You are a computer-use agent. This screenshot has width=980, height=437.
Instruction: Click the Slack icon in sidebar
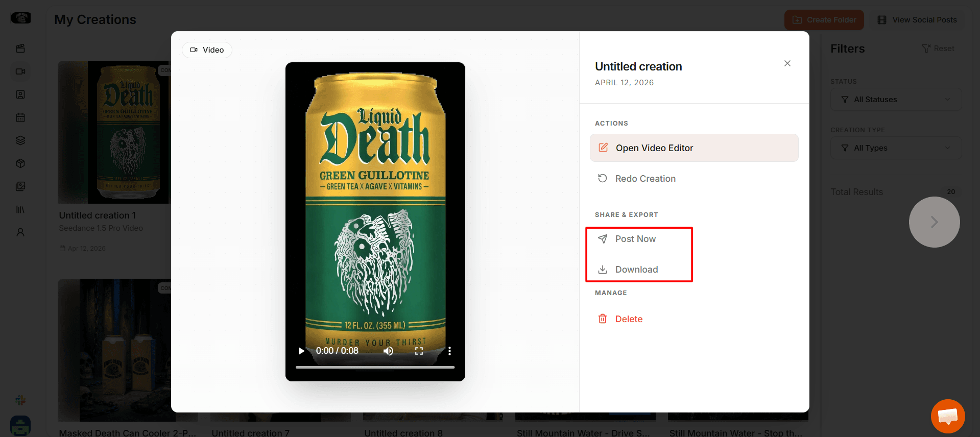click(x=20, y=400)
